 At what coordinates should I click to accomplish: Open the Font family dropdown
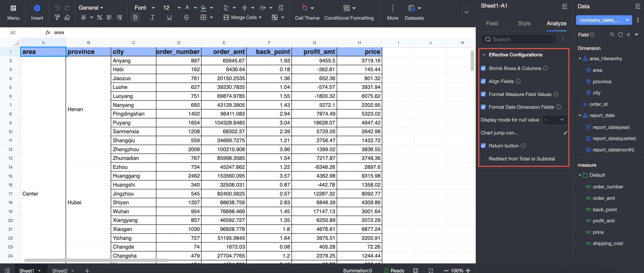click(x=145, y=8)
